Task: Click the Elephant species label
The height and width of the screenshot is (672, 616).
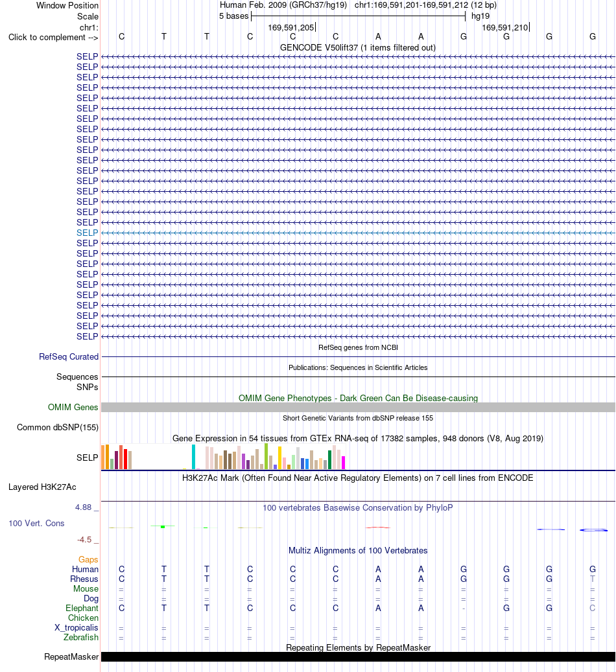Action: coord(82,608)
